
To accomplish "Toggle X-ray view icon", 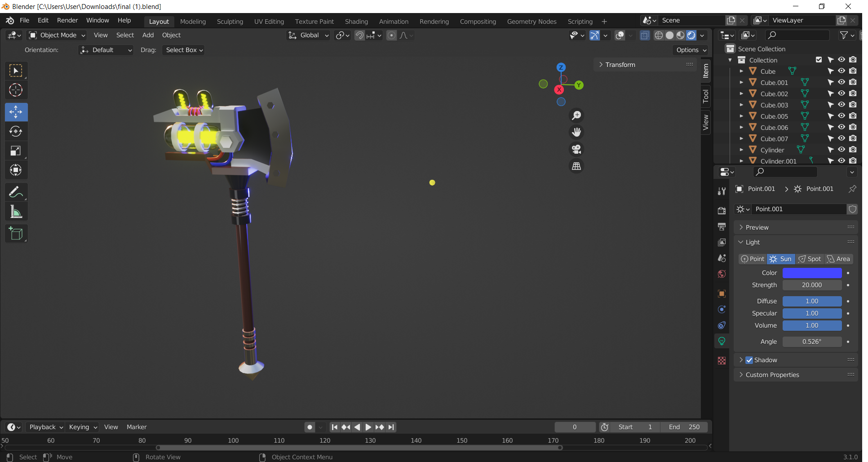I will [645, 36].
